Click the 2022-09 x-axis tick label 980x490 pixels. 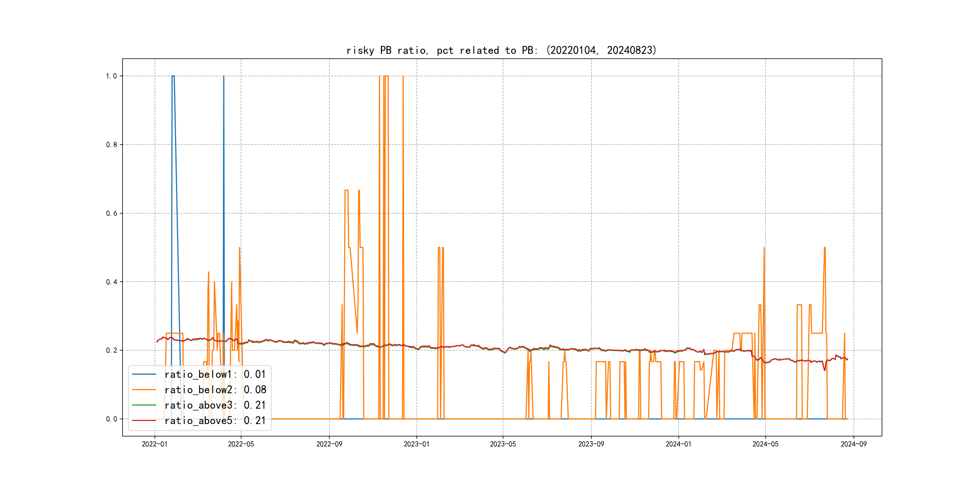[x=329, y=444]
